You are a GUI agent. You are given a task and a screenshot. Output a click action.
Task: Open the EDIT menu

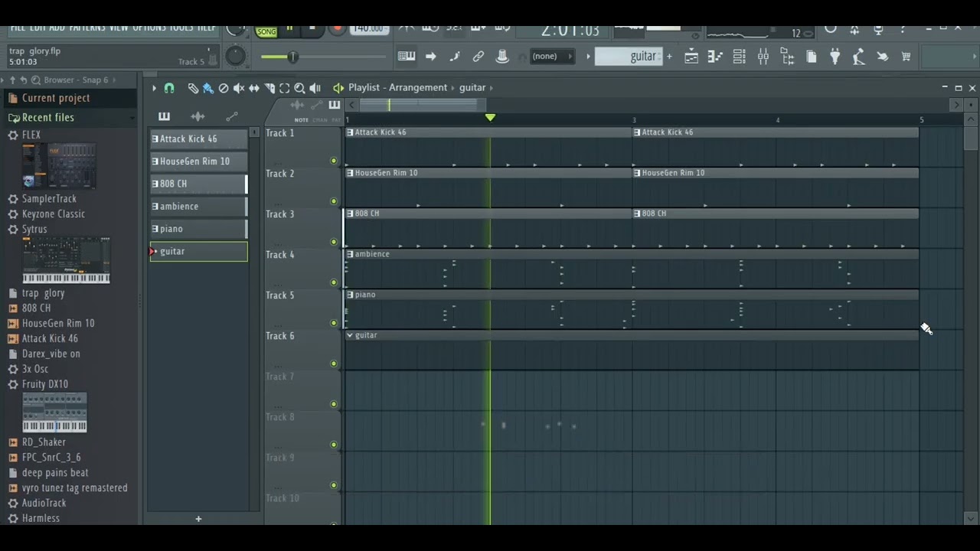(38, 28)
